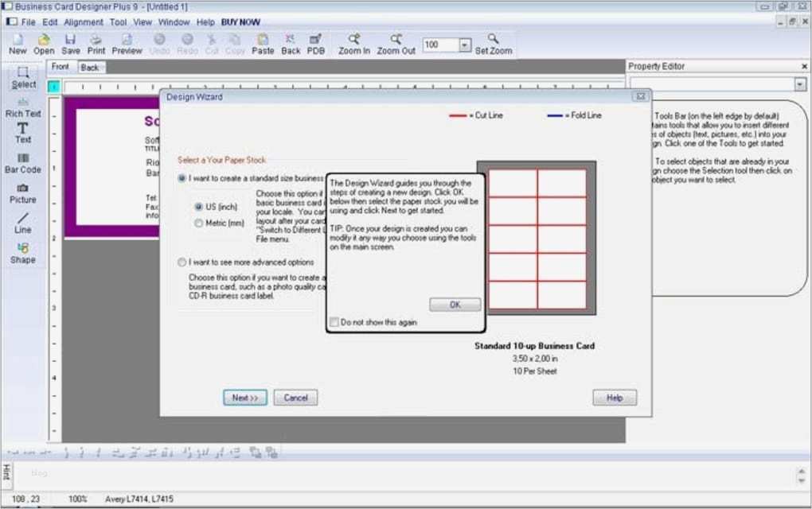Click the Hint panel scroll-up arrow
Image resolution: width=812 pixels, height=509 pixels.
click(x=801, y=472)
